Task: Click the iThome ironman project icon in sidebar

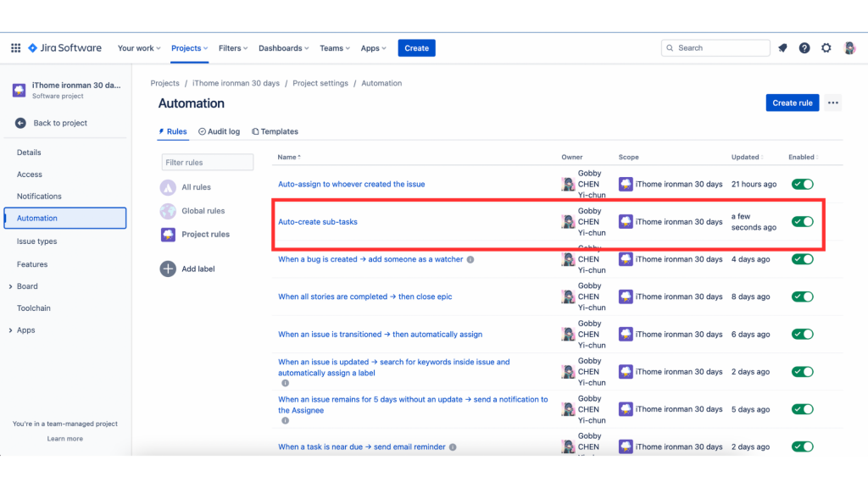Action: 19,90
